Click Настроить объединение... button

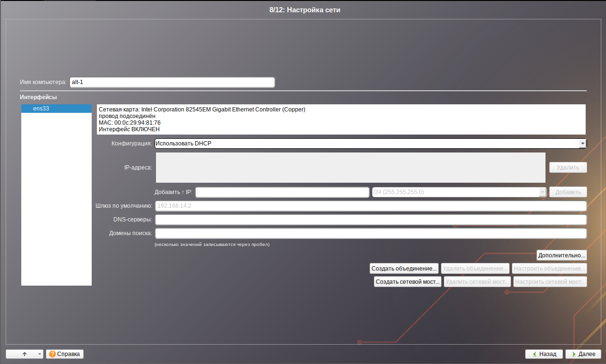(549, 269)
